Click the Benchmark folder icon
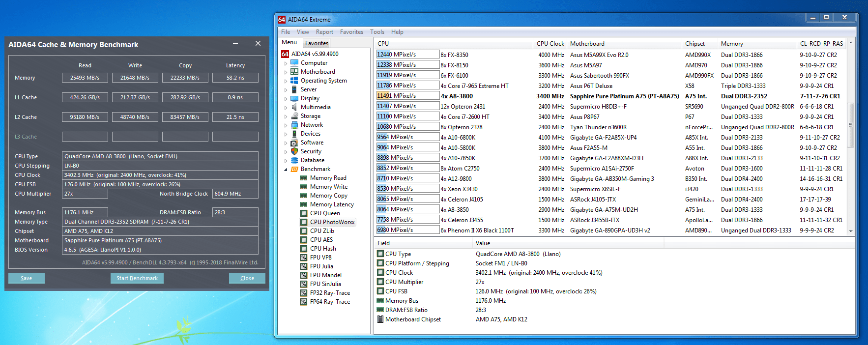This screenshot has width=868, height=345. pos(294,169)
